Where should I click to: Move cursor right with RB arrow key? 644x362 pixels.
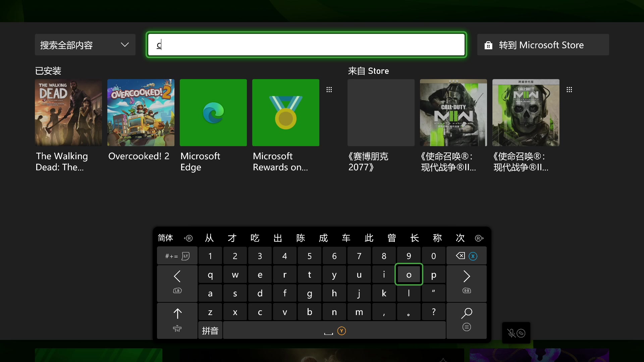pyautogui.click(x=467, y=284)
